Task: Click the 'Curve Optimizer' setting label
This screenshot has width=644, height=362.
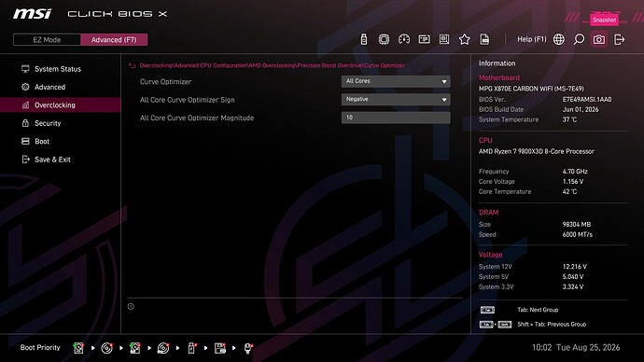Action: (165, 82)
